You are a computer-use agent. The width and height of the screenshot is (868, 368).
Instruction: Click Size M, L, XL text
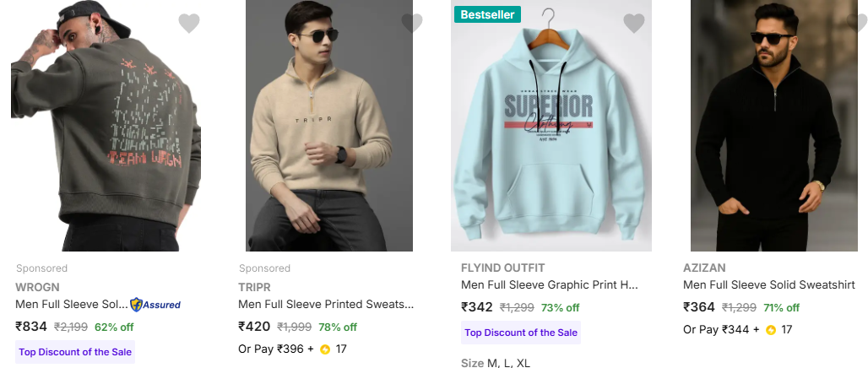[x=496, y=363]
